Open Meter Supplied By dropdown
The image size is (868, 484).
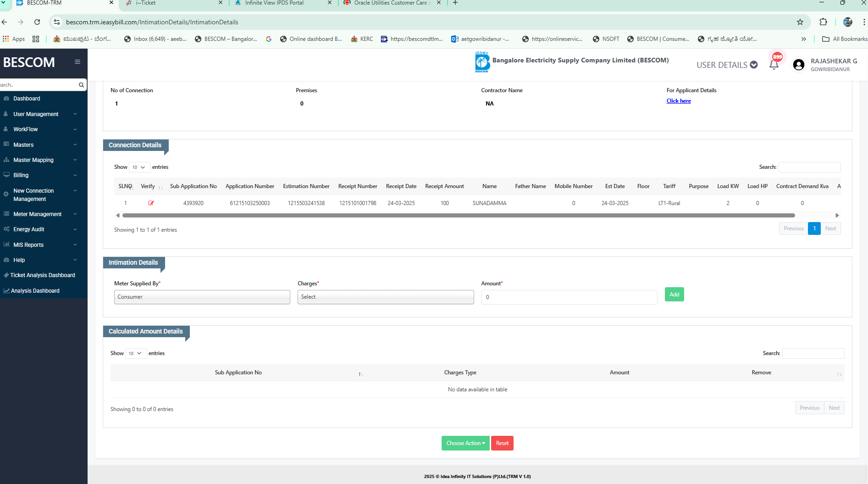point(202,297)
